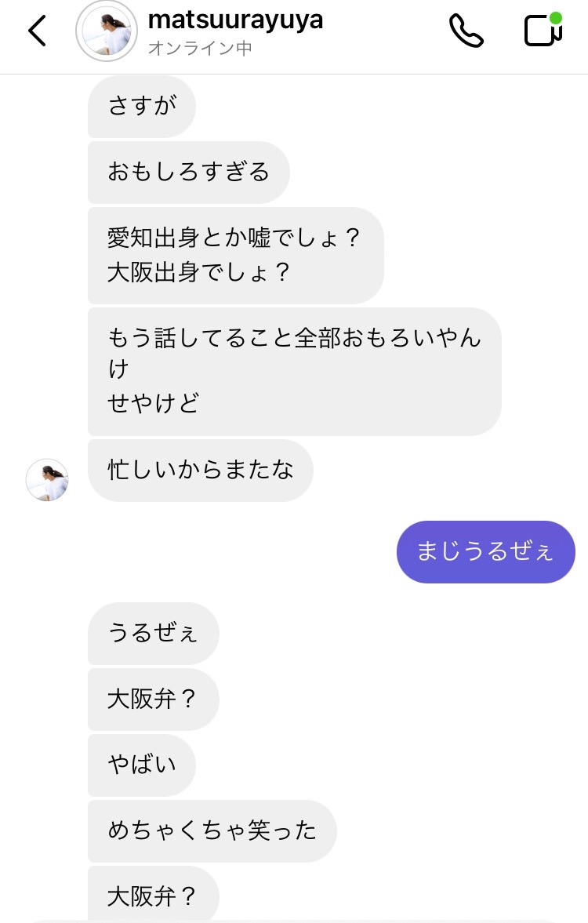Select the めちゃくちゃ笑った message bubble
Image resolution: width=588 pixels, height=923 pixels.
pyautogui.click(x=212, y=830)
